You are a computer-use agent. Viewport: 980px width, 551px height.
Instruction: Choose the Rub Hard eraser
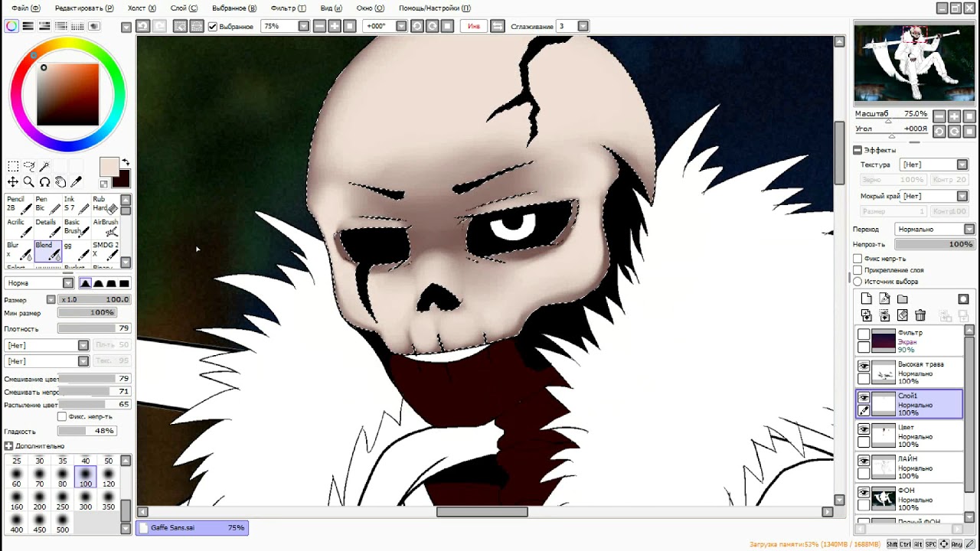click(x=106, y=205)
